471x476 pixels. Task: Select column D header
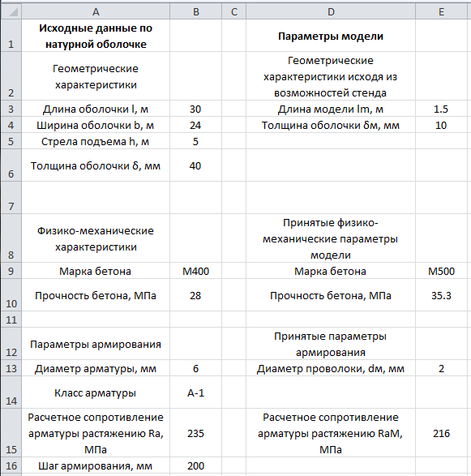coord(331,11)
